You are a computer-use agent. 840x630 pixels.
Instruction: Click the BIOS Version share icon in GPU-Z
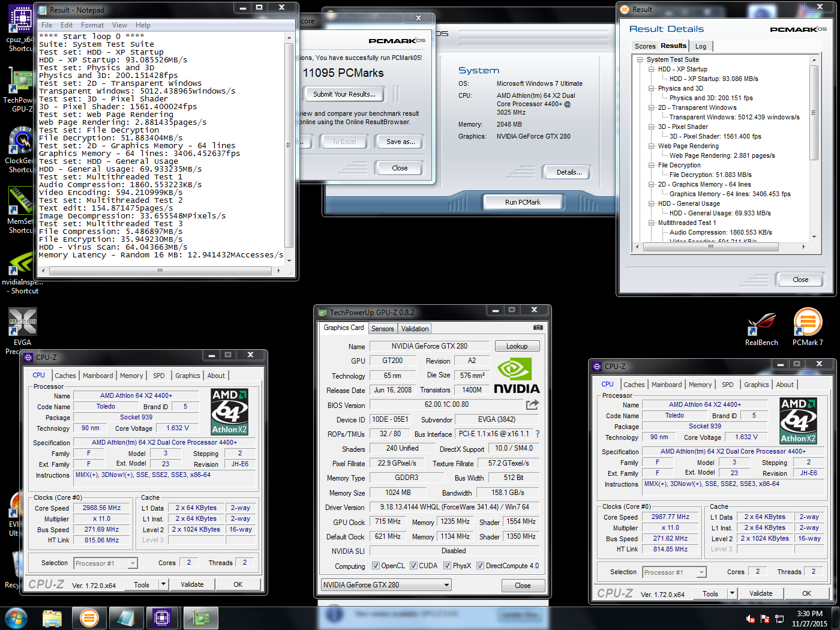click(x=532, y=405)
